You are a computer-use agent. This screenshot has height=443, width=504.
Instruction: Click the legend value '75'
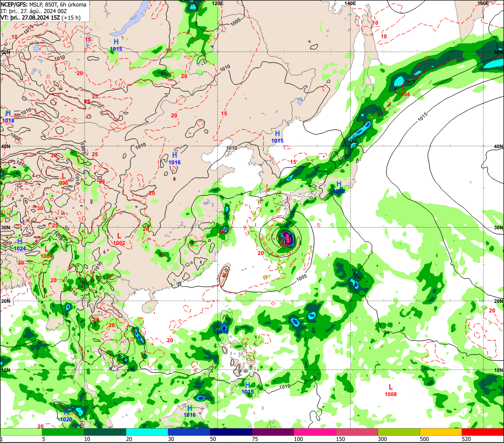tap(255, 439)
